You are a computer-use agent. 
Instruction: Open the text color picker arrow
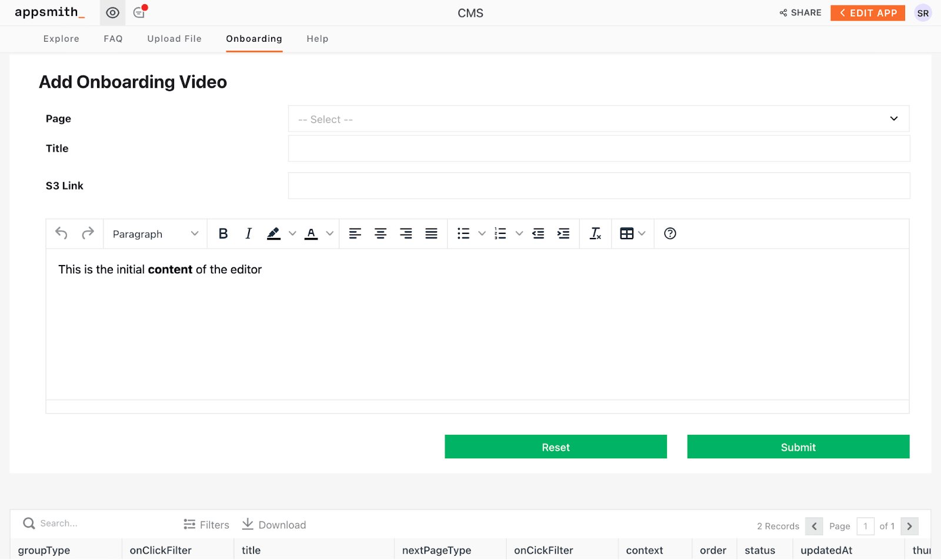click(330, 234)
